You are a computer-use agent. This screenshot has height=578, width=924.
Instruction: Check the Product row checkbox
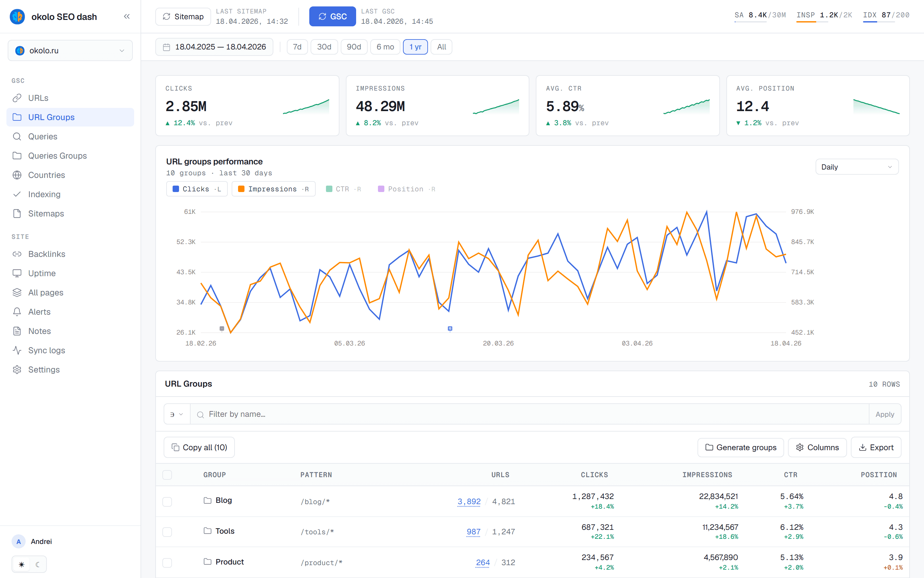[167, 563]
